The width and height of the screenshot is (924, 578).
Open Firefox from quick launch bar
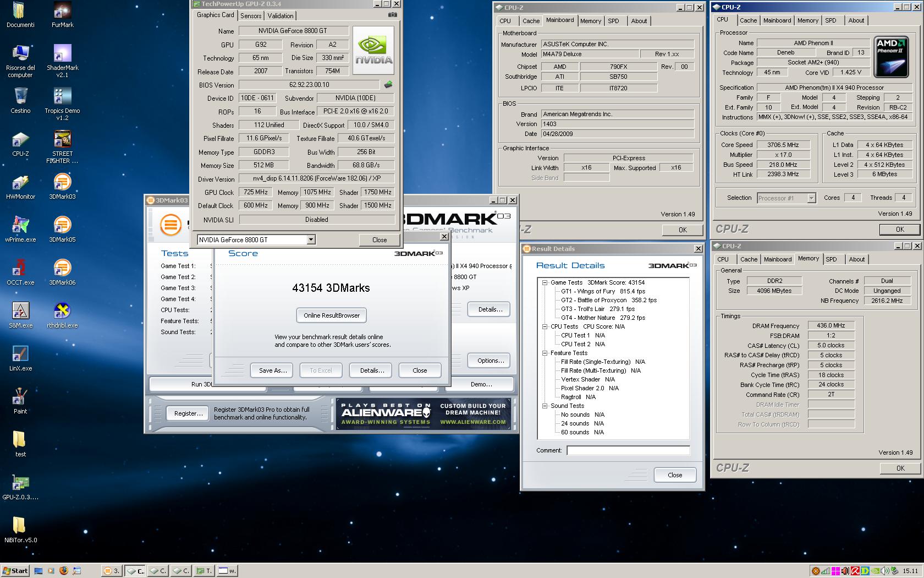click(64, 570)
